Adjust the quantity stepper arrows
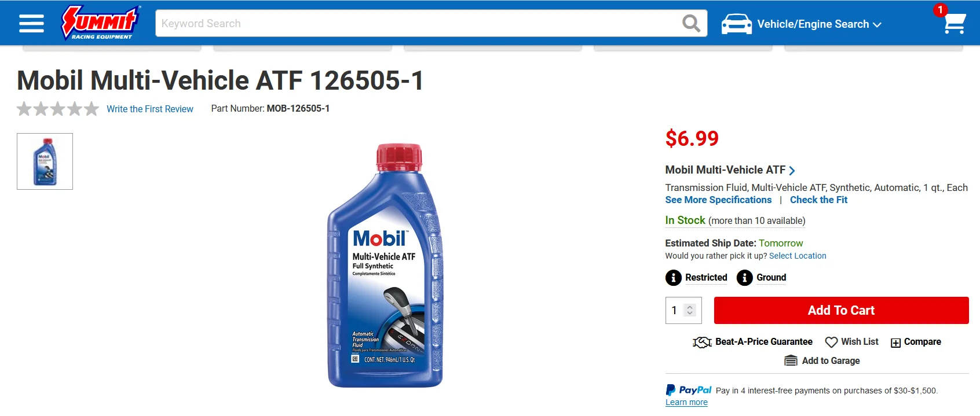 coord(689,310)
